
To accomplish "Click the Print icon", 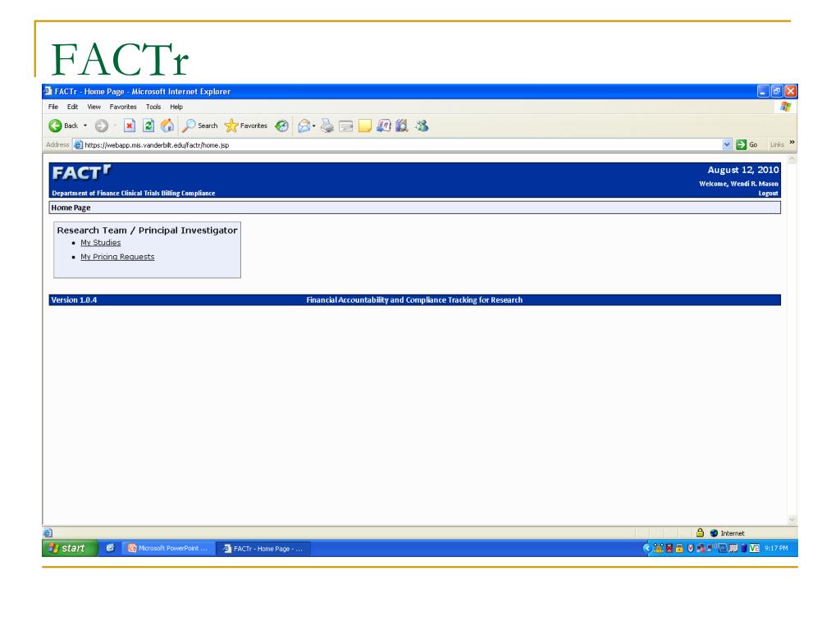I will point(326,126).
